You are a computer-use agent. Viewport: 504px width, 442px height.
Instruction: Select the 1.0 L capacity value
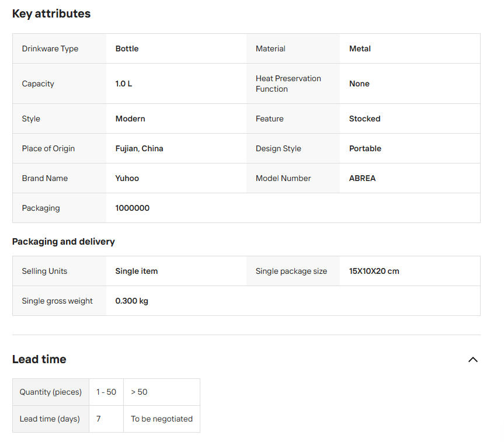[124, 84]
